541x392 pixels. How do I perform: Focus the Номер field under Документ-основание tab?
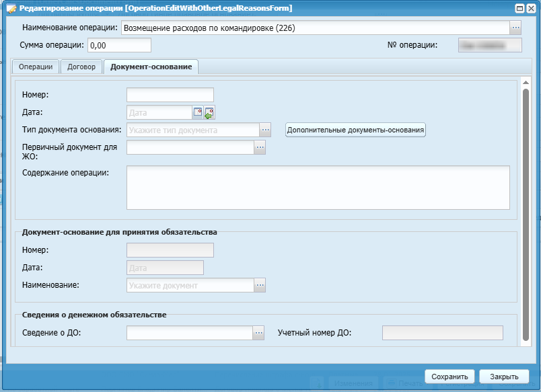click(170, 95)
